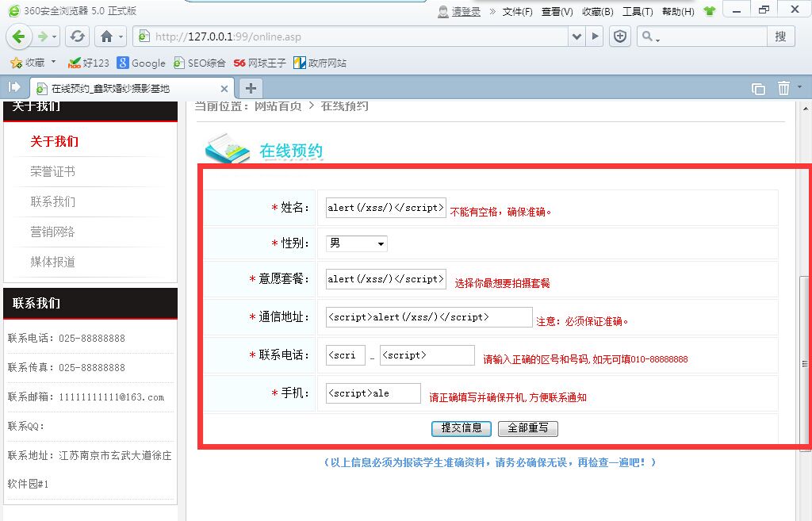This screenshot has width=812, height=521.
Task: Open the 好123 bookmark
Action: (x=89, y=63)
